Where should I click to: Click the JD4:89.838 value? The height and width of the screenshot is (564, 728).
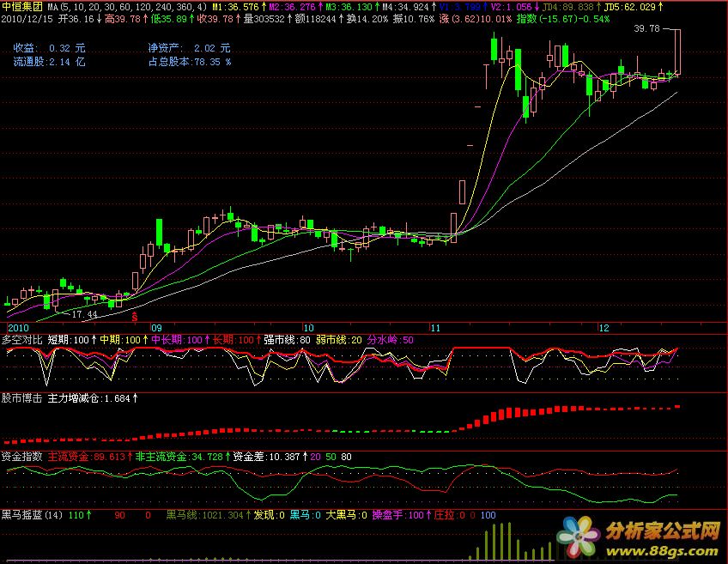click(572, 7)
